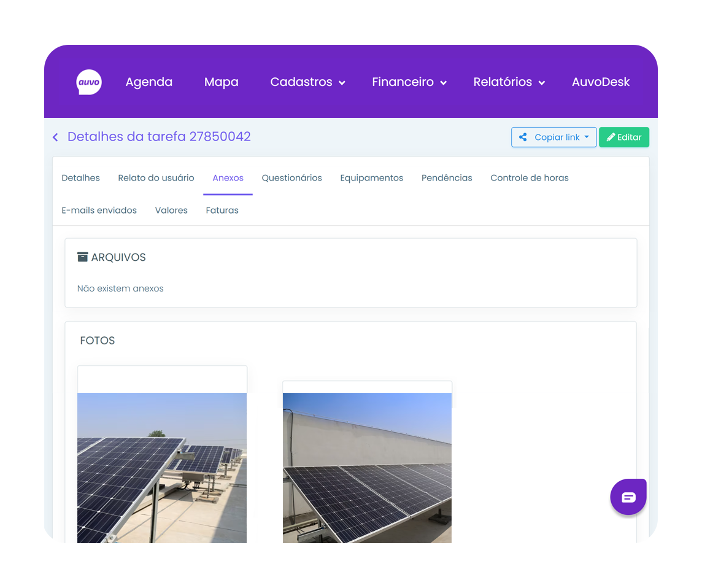Open the Equipamentos tab
The image size is (702, 588).
tap(371, 178)
